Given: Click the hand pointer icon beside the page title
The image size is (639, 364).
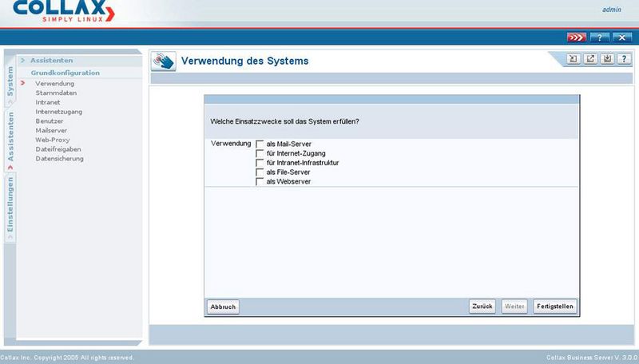Looking at the screenshot, I should click(164, 61).
